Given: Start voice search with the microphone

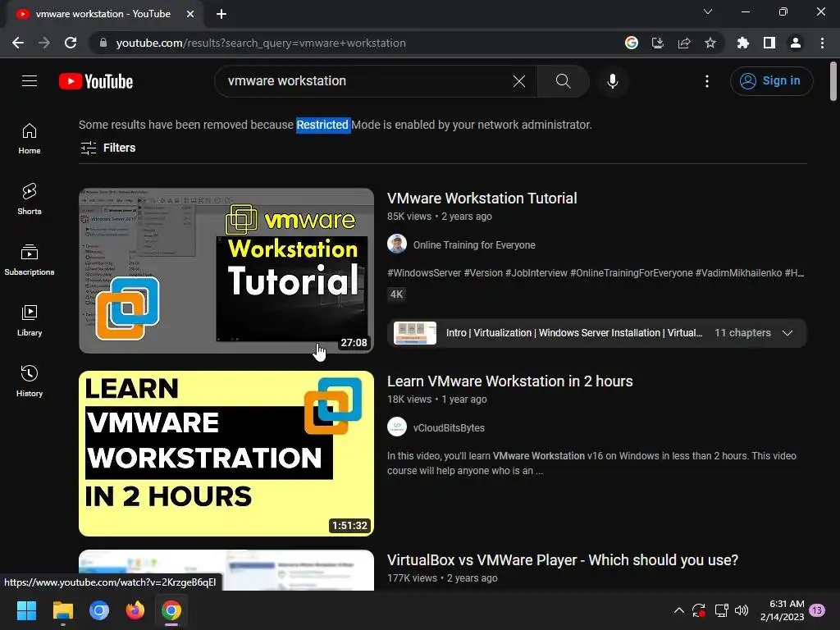Looking at the screenshot, I should [x=612, y=81].
